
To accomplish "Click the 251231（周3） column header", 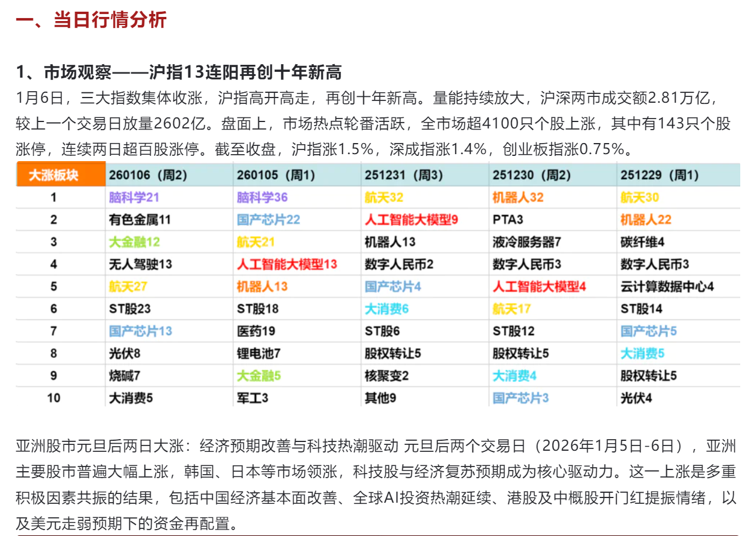I will pos(404,175).
